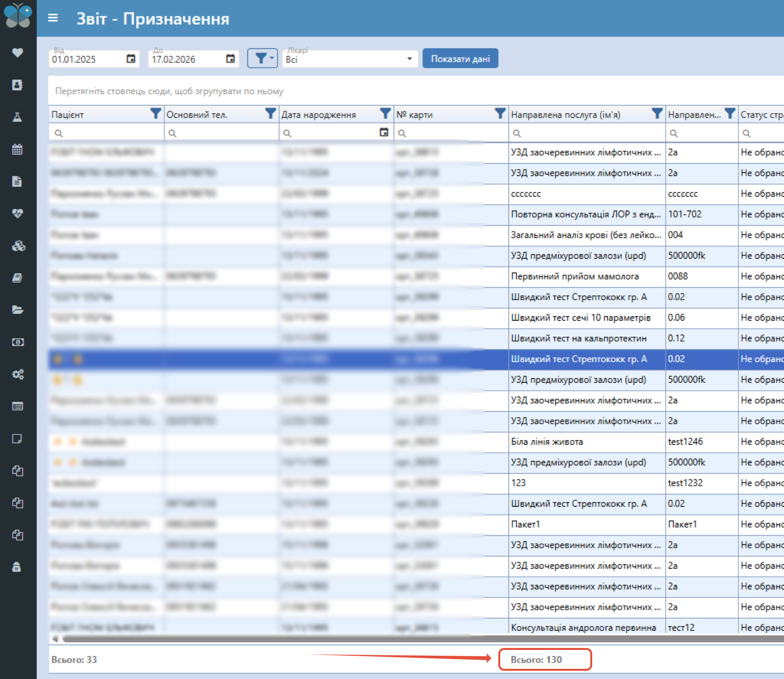Open the sticky note sidebar icon
This screenshot has width=784, height=679.
tap(17, 439)
